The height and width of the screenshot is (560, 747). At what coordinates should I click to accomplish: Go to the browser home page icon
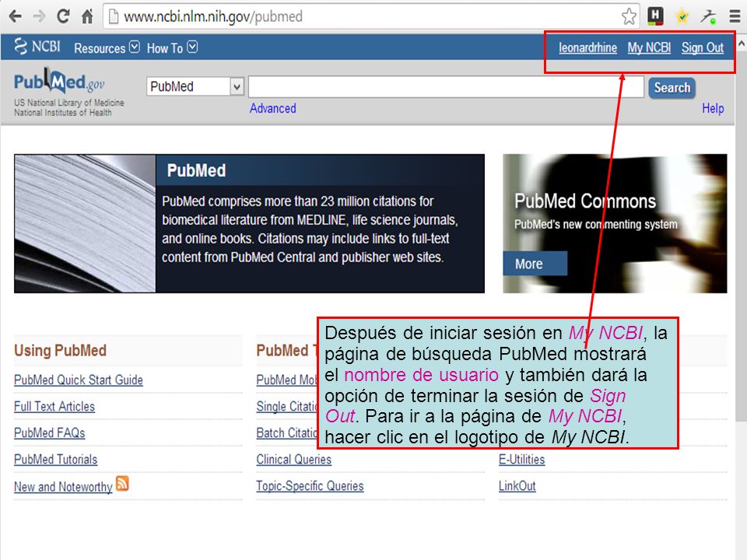[x=87, y=16]
